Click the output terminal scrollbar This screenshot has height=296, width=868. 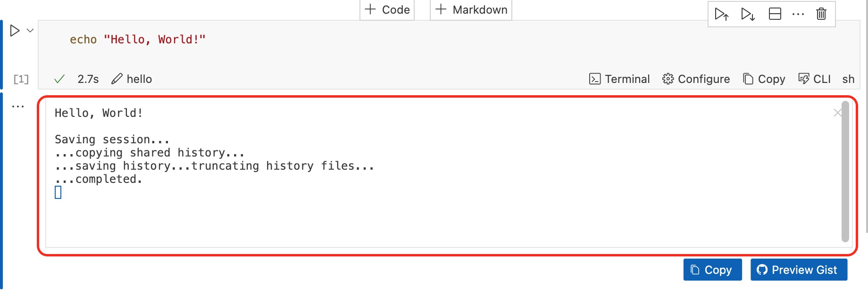[x=845, y=172]
